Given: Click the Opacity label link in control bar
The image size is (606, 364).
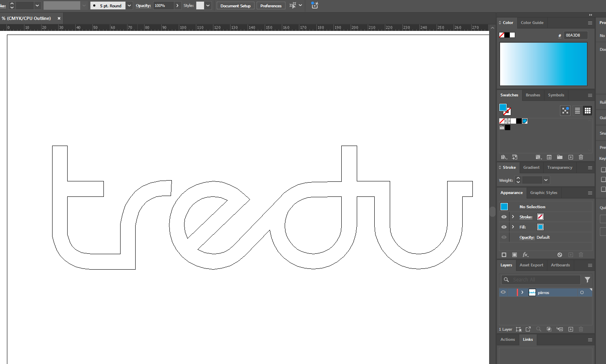Looking at the screenshot, I should (x=143, y=6).
